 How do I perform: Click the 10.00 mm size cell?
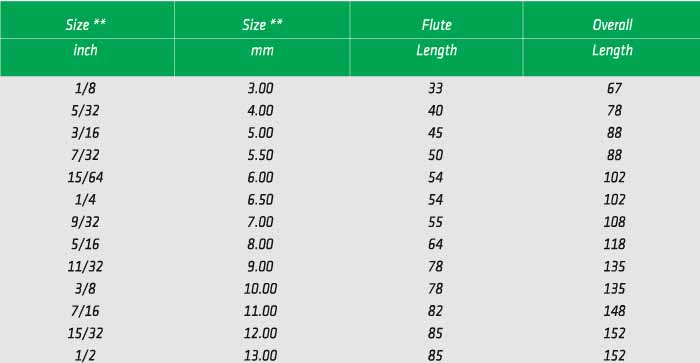(260, 288)
